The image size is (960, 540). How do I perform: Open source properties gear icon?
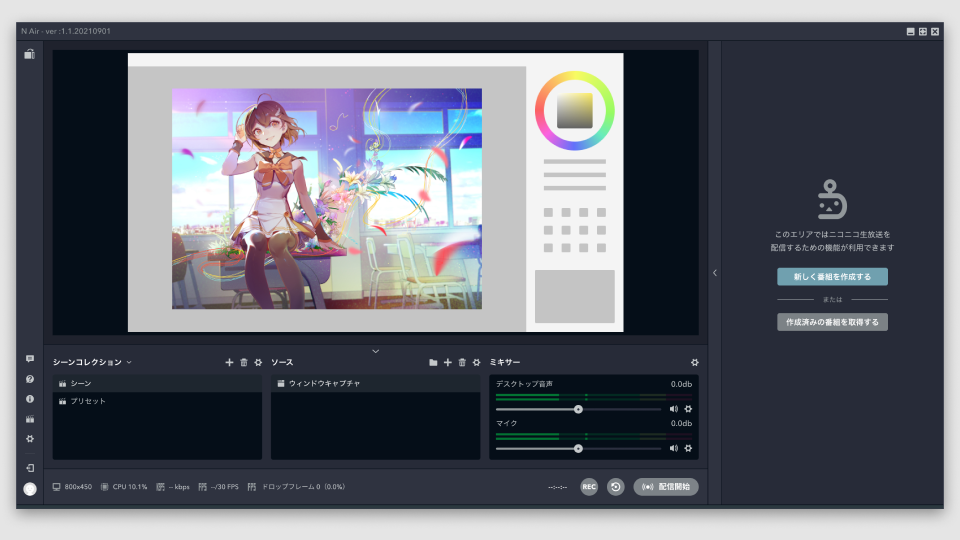coord(476,362)
